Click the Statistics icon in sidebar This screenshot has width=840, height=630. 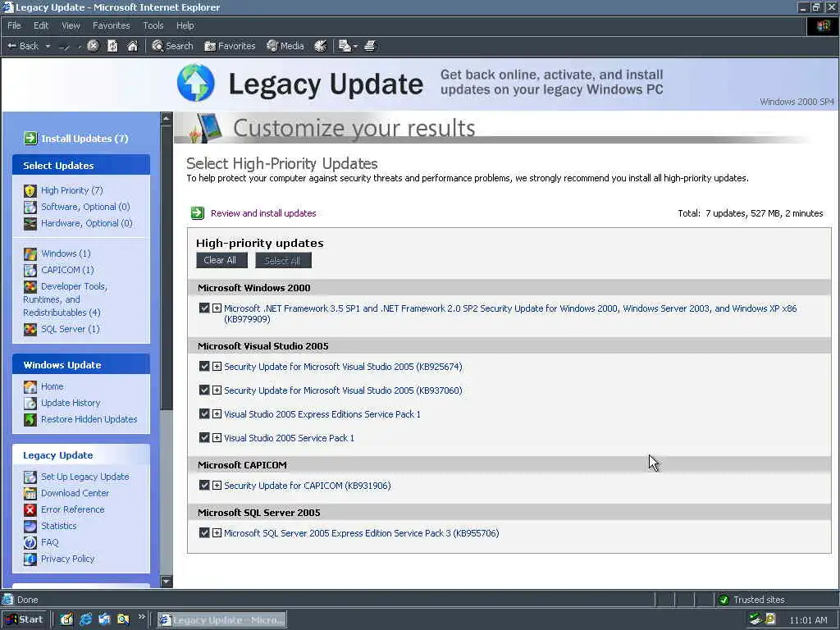(30, 526)
